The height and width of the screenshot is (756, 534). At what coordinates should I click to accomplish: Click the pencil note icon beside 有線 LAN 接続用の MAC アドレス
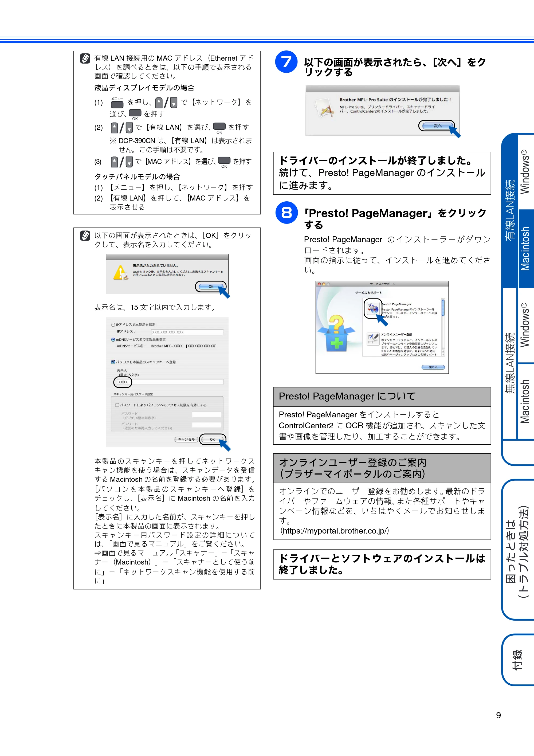pos(85,58)
